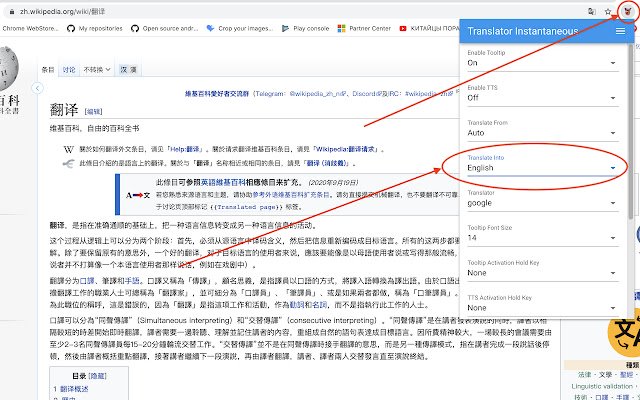Viewport: 640px width, 400px height.
Task: Open the YouTube КИТАЙЦЫ bookmark
Action: coord(429,29)
